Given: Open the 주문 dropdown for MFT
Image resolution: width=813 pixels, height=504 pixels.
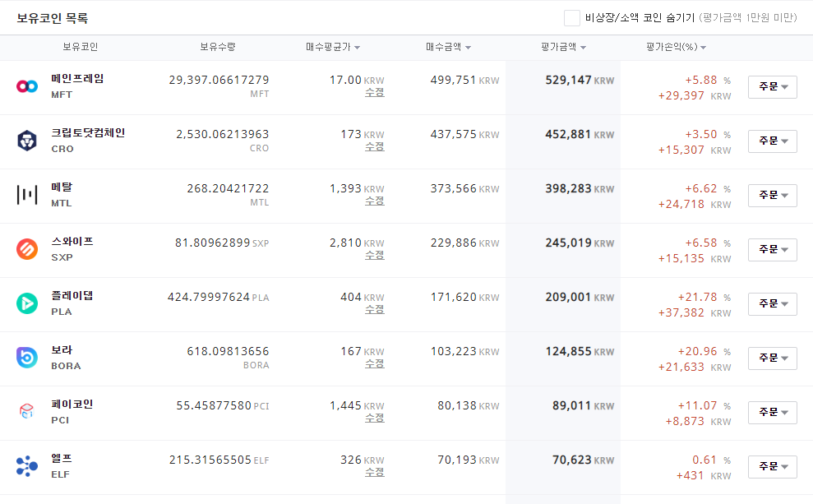Looking at the screenshot, I should 772,87.
